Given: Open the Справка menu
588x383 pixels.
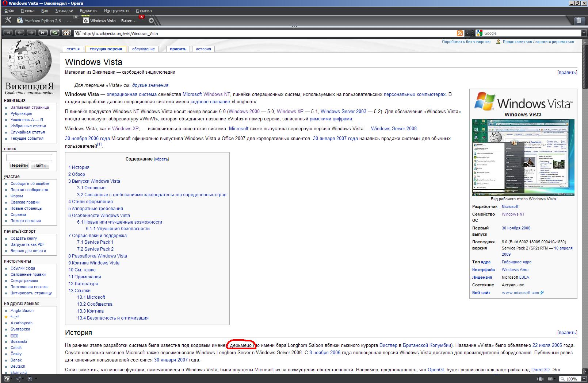Looking at the screenshot, I should coord(144,11).
